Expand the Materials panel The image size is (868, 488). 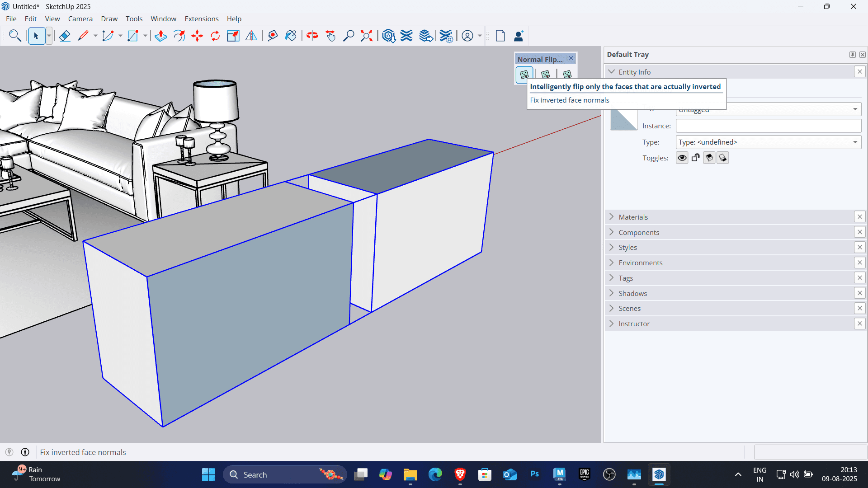click(x=633, y=217)
